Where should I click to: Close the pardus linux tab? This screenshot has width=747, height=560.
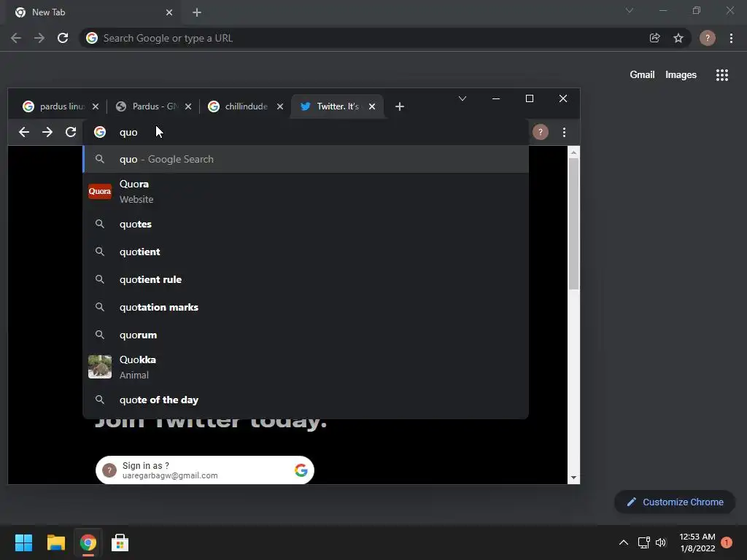click(96, 106)
